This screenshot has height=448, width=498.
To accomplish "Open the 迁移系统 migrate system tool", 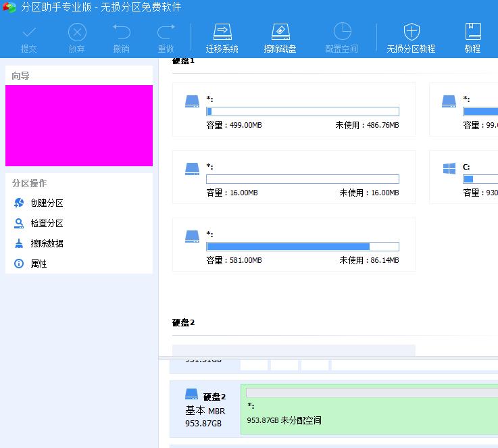I will click(x=222, y=38).
